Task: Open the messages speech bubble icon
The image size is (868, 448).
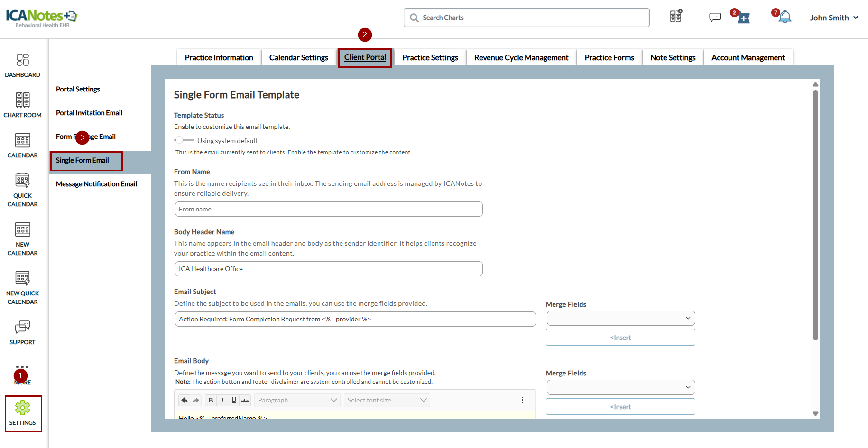Action: 715,18
